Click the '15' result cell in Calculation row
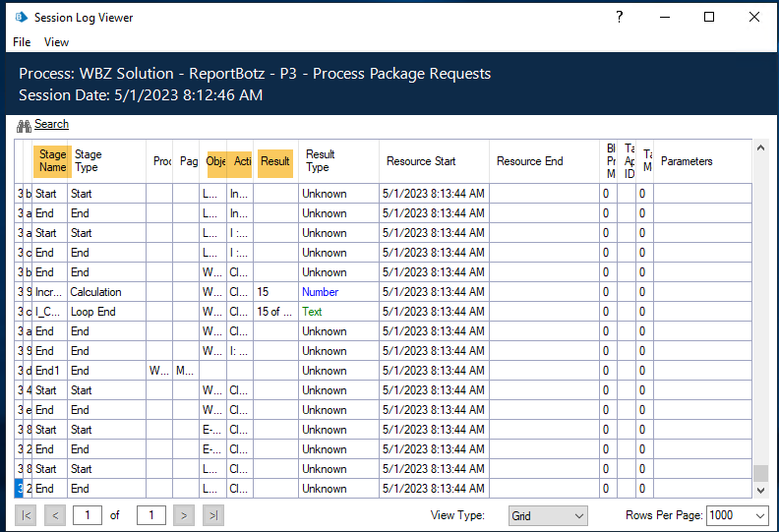 point(275,292)
